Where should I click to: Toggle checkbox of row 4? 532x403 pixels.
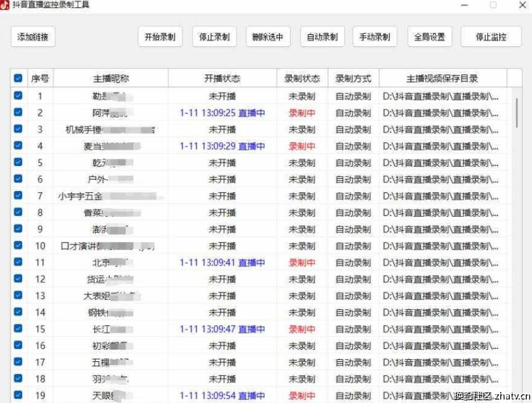coord(19,145)
